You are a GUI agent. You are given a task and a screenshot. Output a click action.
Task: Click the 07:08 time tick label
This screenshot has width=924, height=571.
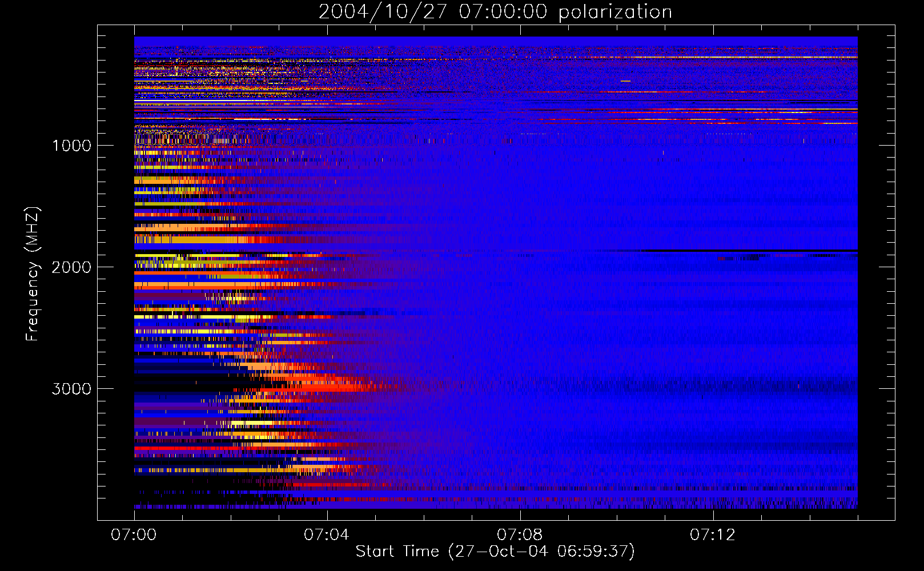520,535
